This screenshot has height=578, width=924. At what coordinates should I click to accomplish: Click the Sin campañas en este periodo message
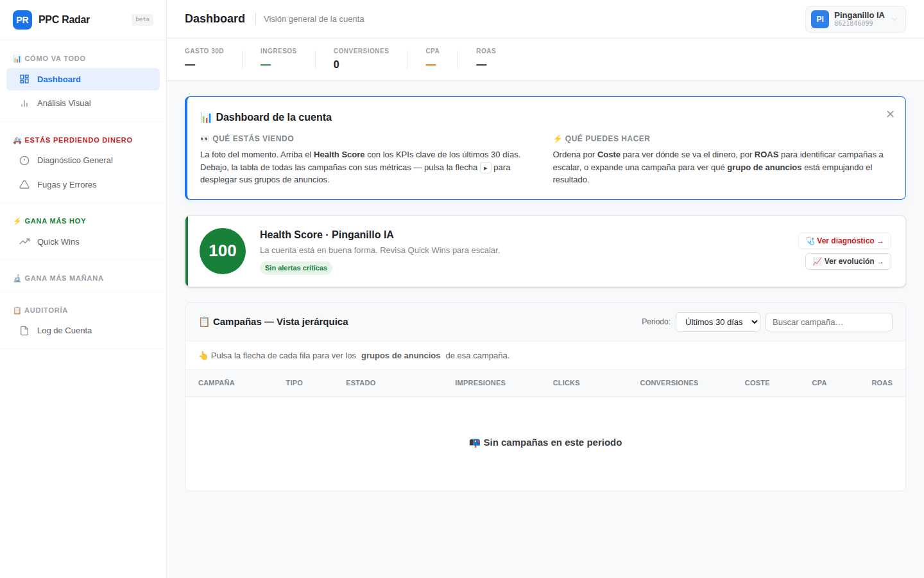pos(545,442)
